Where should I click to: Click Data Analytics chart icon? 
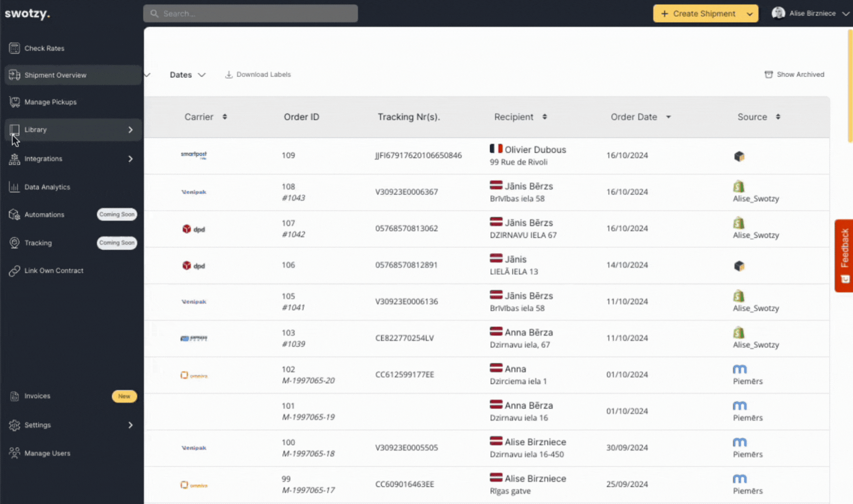click(x=14, y=187)
